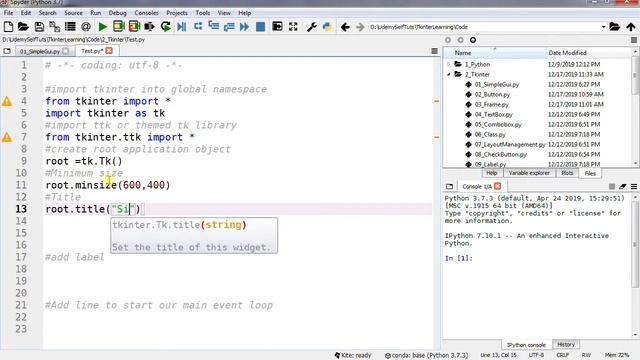The height and width of the screenshot is (360, 640).
Task: Click the debugger Step icon
Action: (198, 27)
